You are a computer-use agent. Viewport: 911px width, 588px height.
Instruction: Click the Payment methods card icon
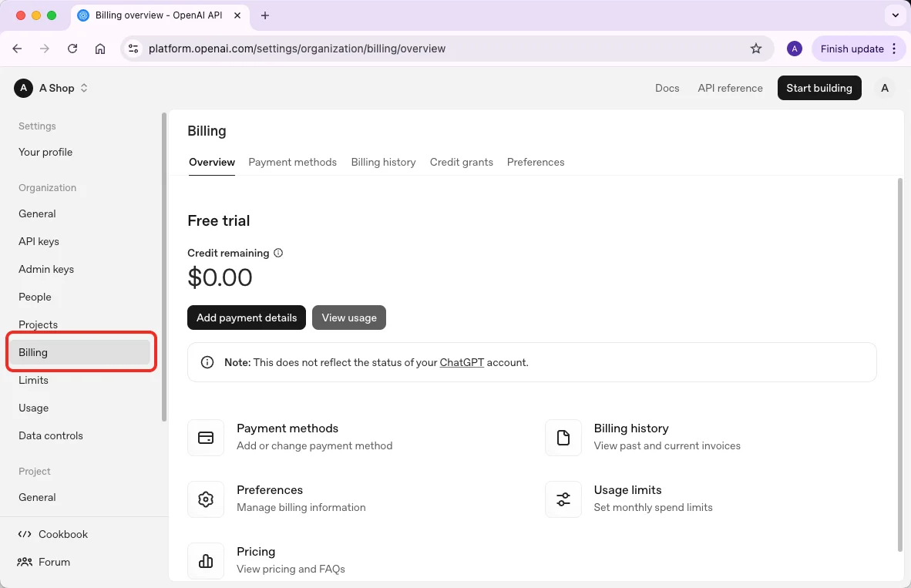point(206,438)
